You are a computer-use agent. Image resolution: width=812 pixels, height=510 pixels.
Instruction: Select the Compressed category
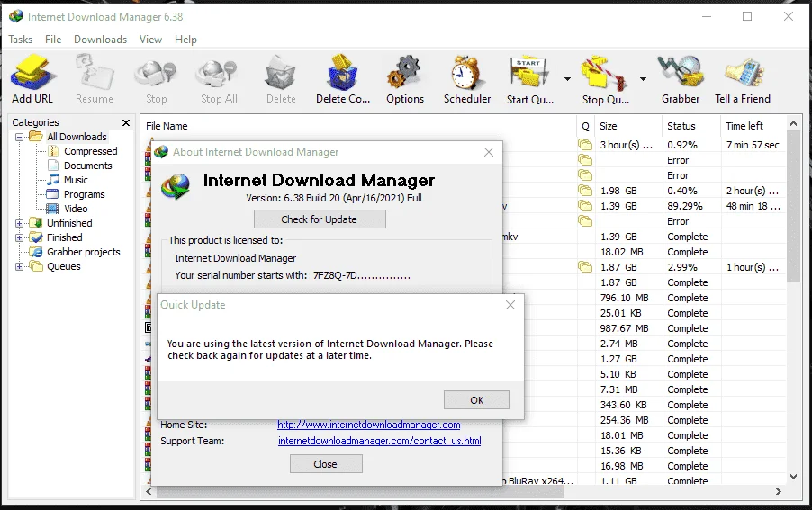coord(91,151)
